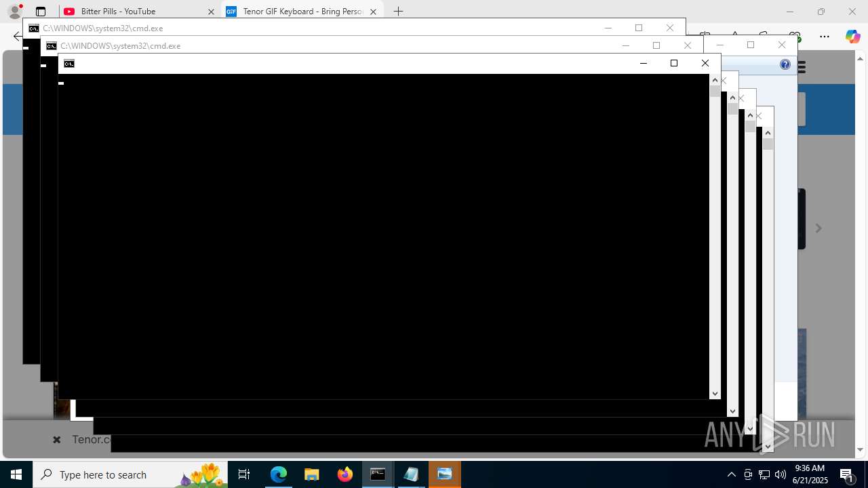Open Microsoft Edge from the taskbar
The image size is (868, 488).
279,474
